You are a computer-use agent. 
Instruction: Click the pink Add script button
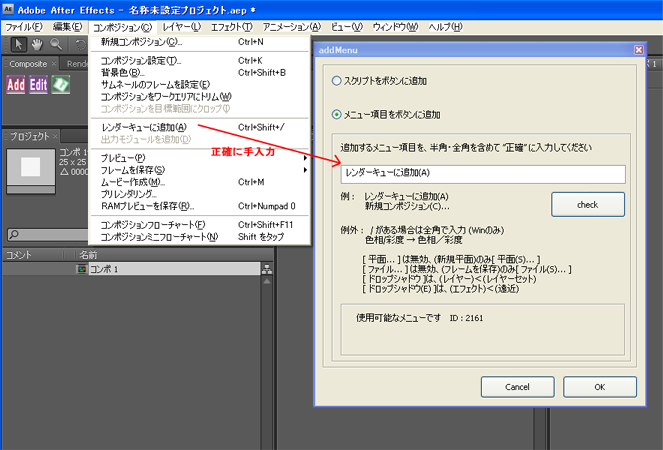[16, 85]
